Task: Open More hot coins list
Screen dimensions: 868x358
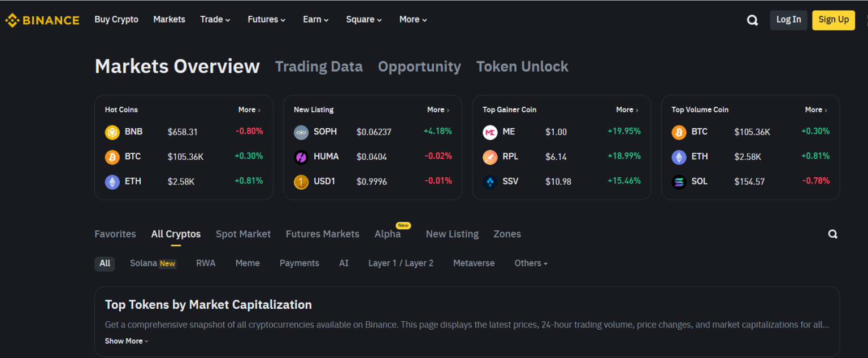Action: (x=249, y=110)
